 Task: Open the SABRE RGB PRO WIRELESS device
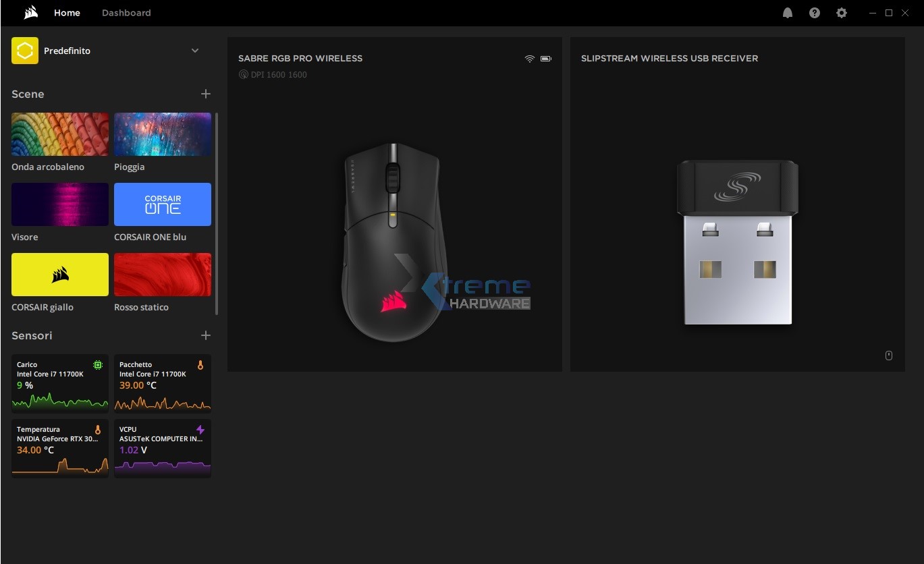(394, 202)
